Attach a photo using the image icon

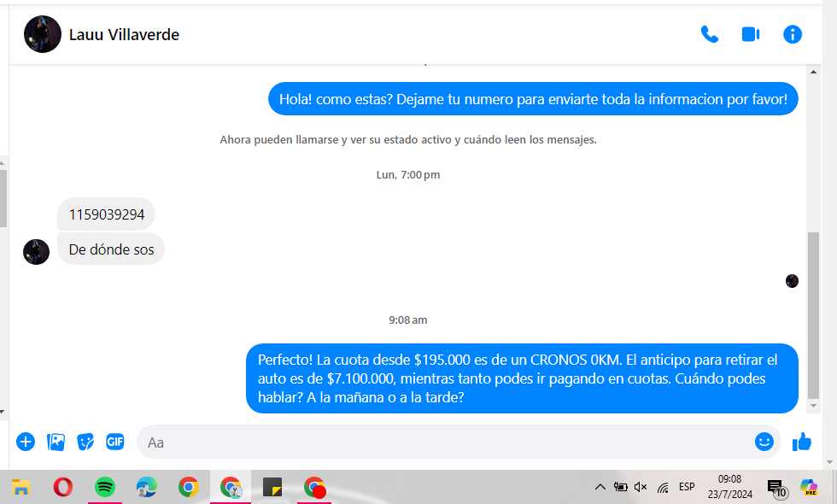[x=56, y=442]
